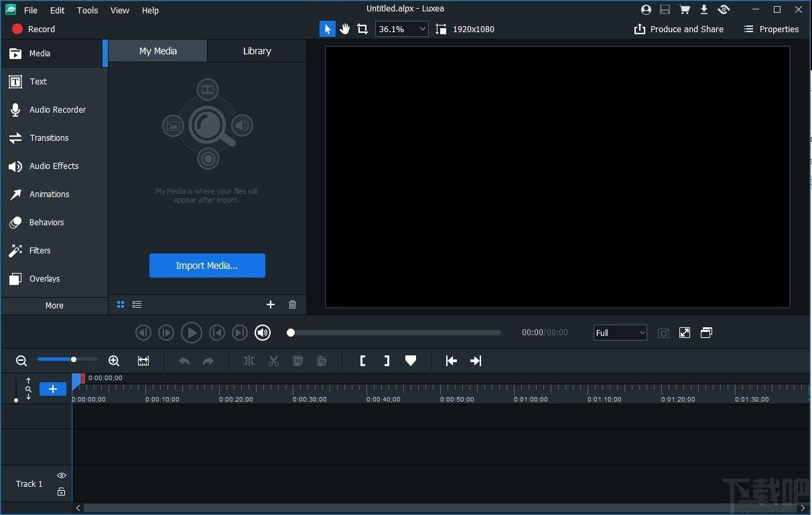Open the Full preview quality dropdown
The height and width of the screenshot is (515, 812).
(x=620, y=333)
